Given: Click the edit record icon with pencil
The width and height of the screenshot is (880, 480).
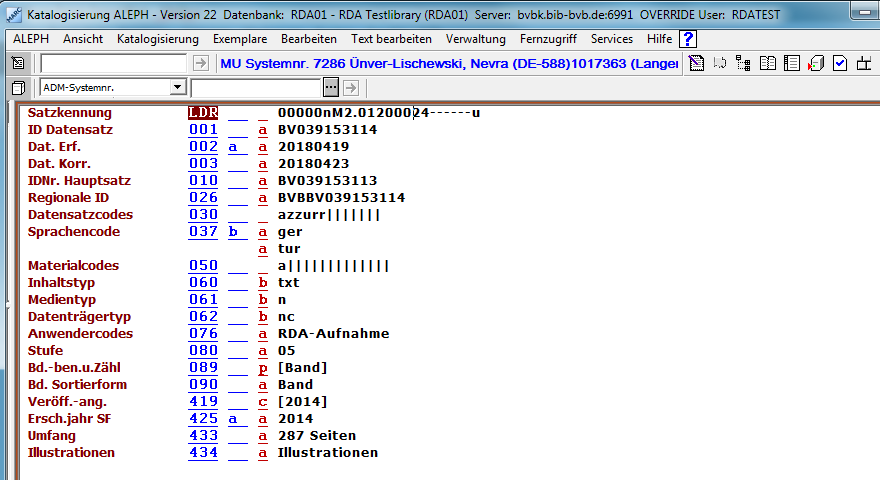Looking at the screenshot, I should [x=697, y=63].
